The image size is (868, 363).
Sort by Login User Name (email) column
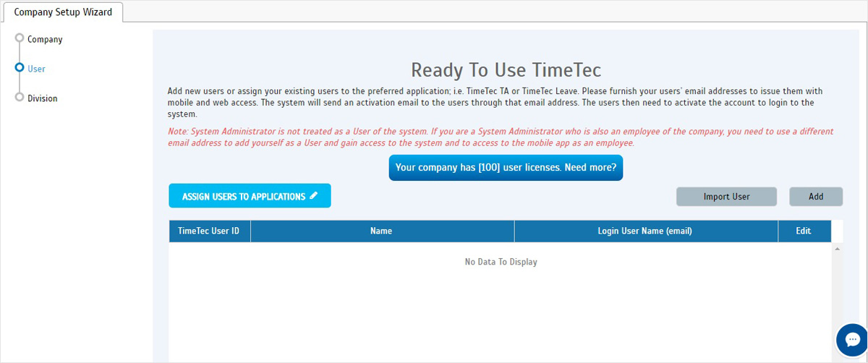click(646, 231)
